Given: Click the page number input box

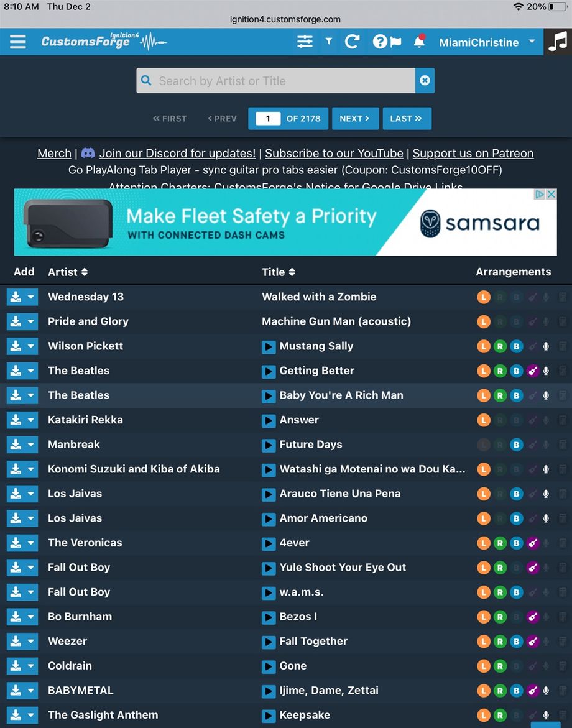Looking at the screenshot, I should 268,118.
